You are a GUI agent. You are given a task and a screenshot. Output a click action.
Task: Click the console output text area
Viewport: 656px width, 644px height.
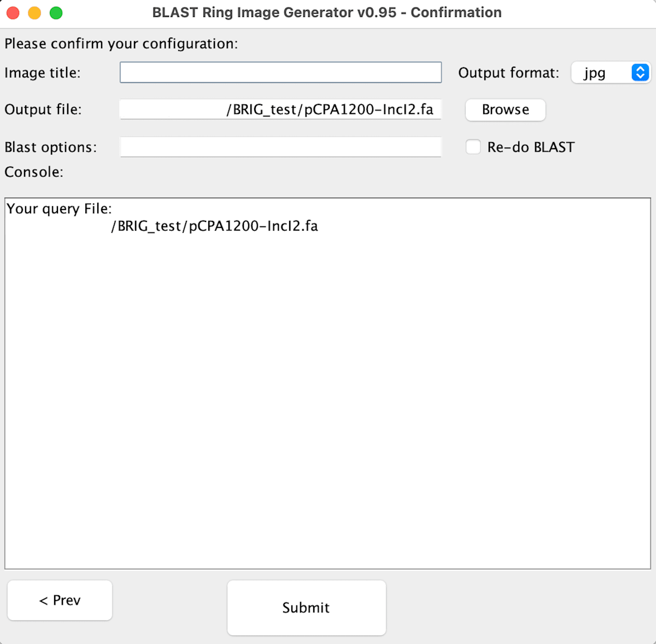click(x=327, y=383)
